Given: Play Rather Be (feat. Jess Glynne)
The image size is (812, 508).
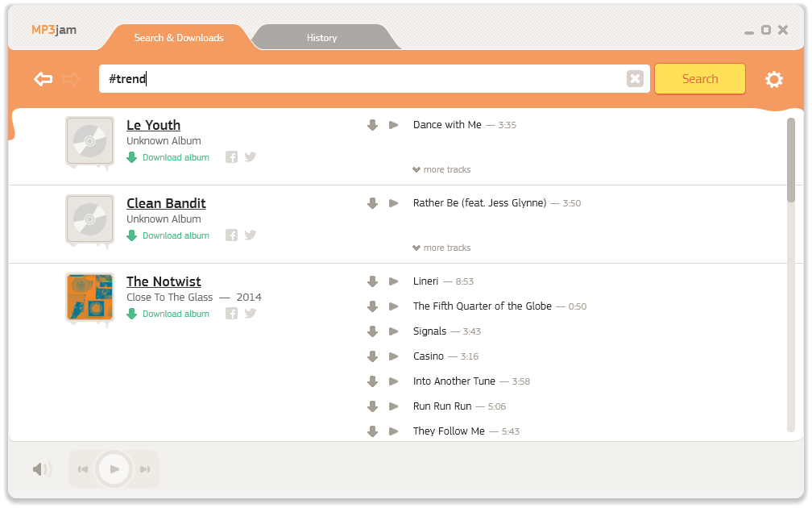Looking at the screenshot, I should 394,203.
